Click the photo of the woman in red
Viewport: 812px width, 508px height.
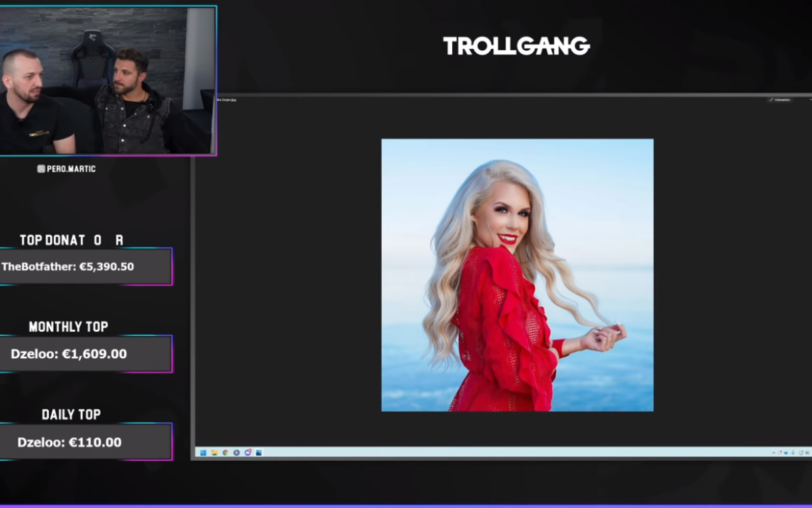click(517, 275)
